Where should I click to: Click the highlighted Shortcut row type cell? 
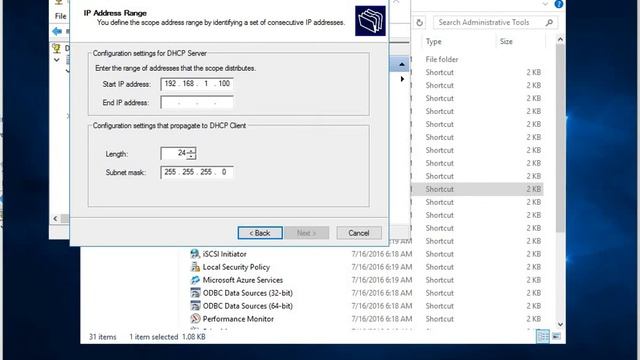click(x=440, y=189)
